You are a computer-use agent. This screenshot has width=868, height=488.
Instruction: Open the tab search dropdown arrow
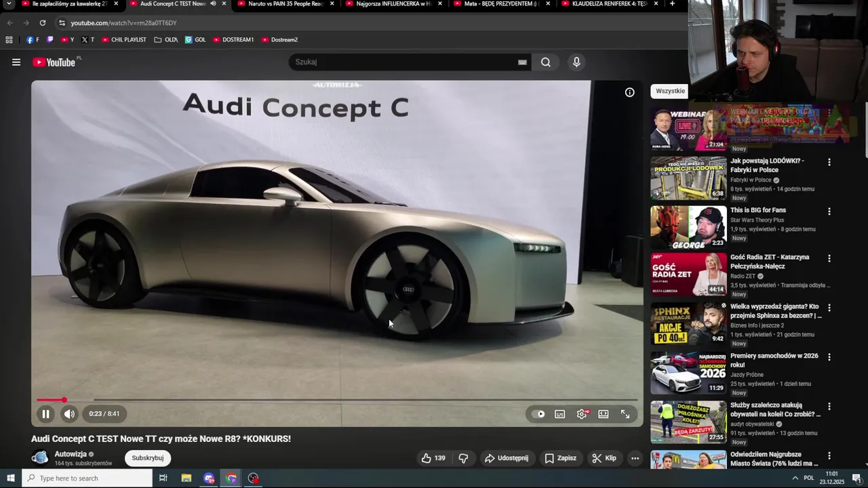(9, 4)
